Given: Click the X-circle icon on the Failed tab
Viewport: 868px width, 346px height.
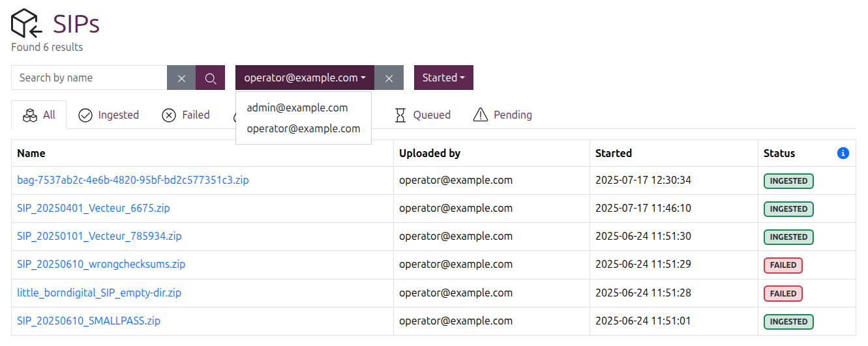Looking at the screenshot, I should pyautogui.click(x=169, y=115).
